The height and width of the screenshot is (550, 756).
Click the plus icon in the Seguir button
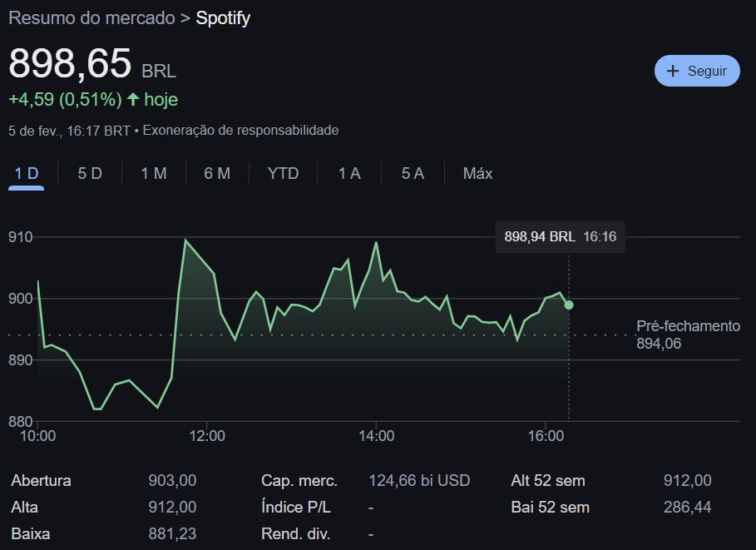coord(673,71)
